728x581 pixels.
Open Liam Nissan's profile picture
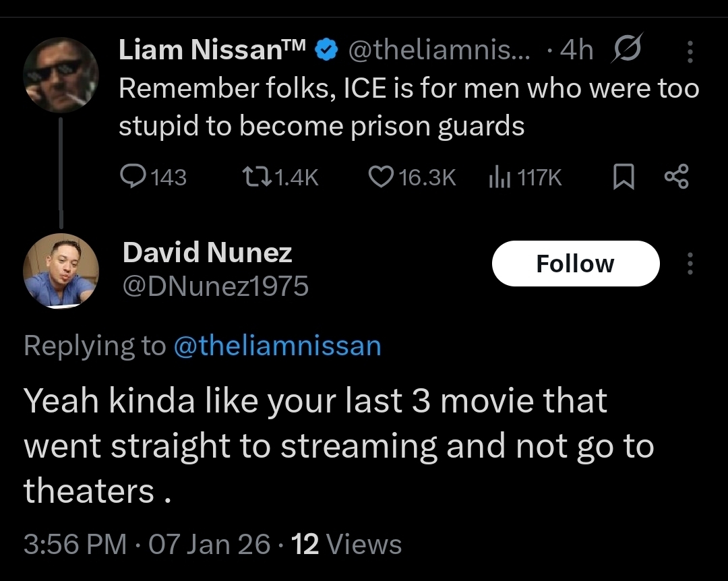click(61, 76)
